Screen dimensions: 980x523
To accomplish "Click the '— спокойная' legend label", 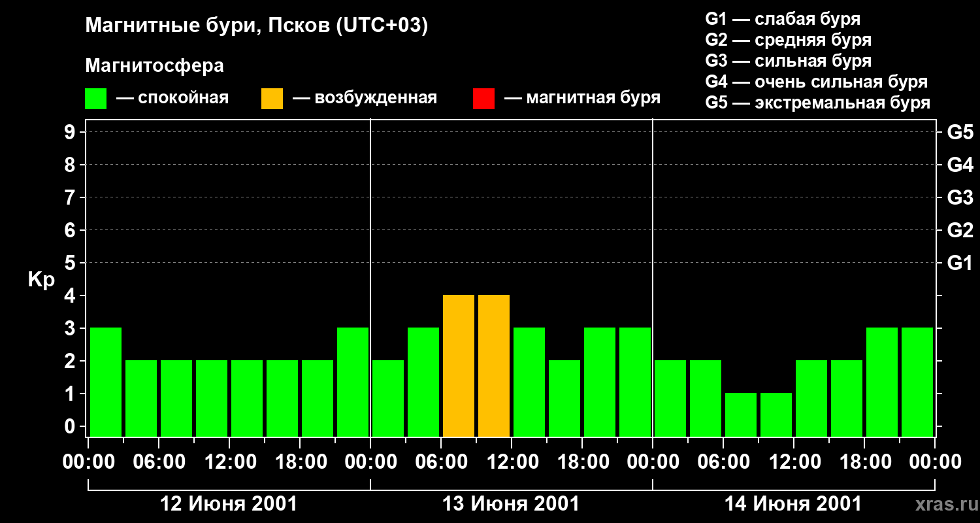I will tap(172, 98).
